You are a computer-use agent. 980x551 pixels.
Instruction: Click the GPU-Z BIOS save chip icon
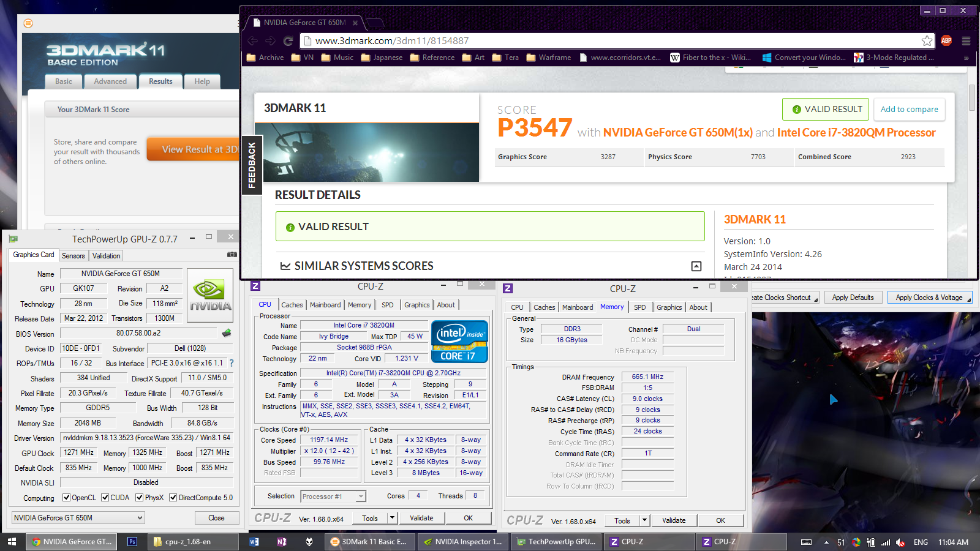click(x=227, y=333)
